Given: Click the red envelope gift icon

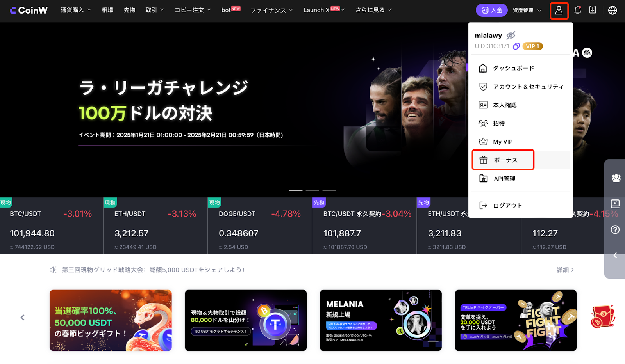Looking at the screenshot, I should click(x=603, y=316).
